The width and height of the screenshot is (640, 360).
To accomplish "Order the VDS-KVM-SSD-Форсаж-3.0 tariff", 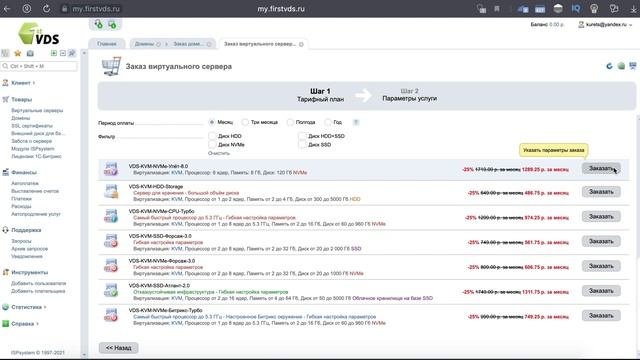I will (601, 241).
